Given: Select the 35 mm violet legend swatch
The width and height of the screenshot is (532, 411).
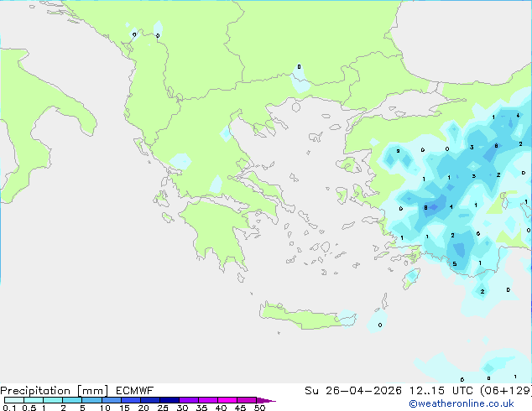Looking at the screenshot, I should click(x=208, y=400).
